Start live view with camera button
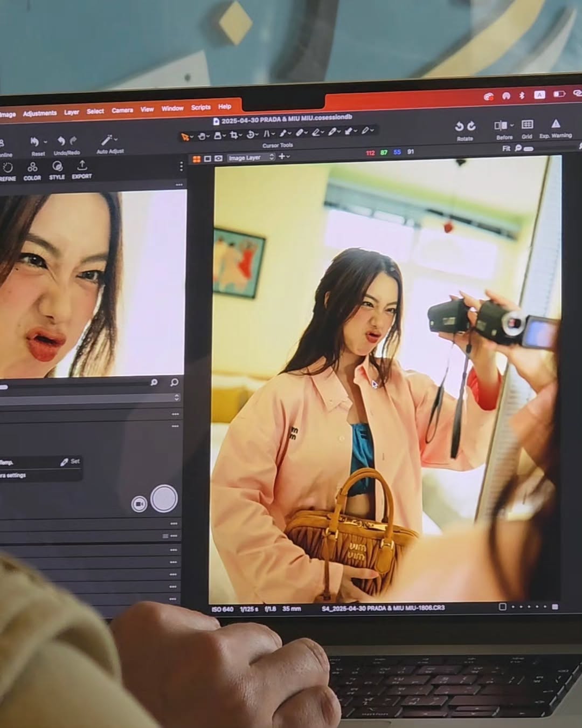The width and height of the screenshot is (582, 728). [139, 504]
